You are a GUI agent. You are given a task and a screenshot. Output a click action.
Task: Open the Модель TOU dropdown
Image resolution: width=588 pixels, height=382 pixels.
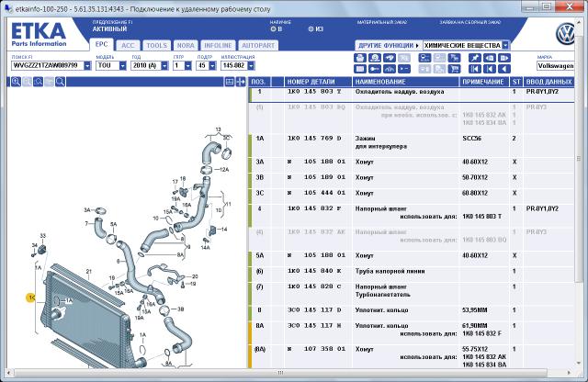click(x=122, y=65)
